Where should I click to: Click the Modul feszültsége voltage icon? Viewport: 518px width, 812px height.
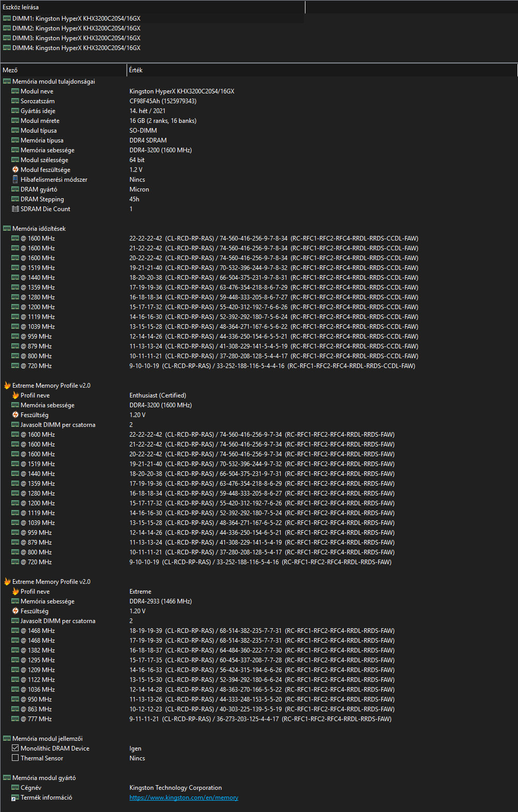tap(15, 170)
